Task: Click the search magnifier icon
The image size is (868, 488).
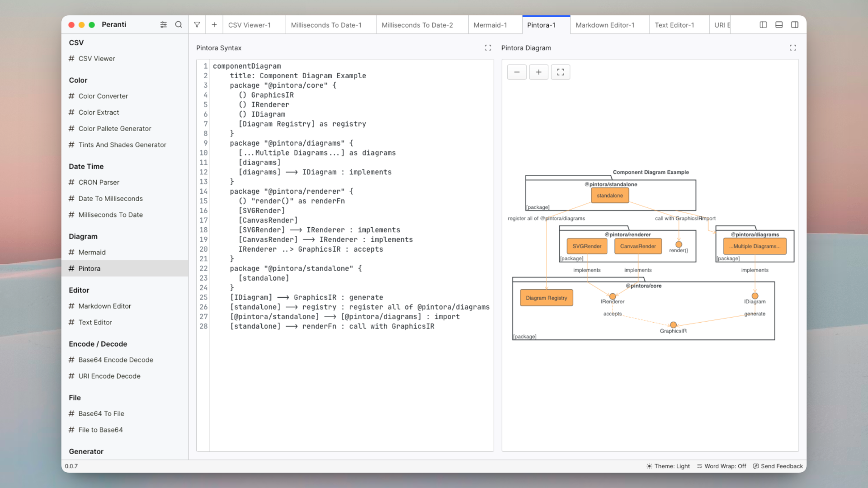Action: [179, 25]
